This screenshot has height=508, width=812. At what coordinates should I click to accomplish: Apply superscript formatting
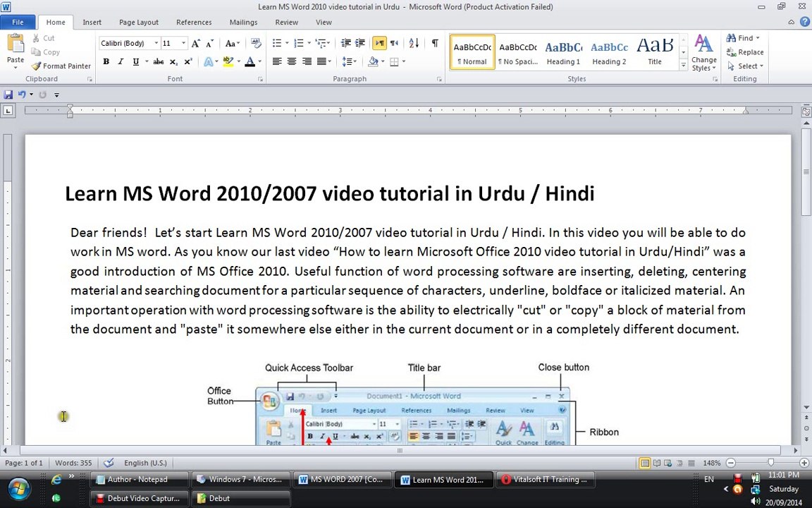coord(188,61)
